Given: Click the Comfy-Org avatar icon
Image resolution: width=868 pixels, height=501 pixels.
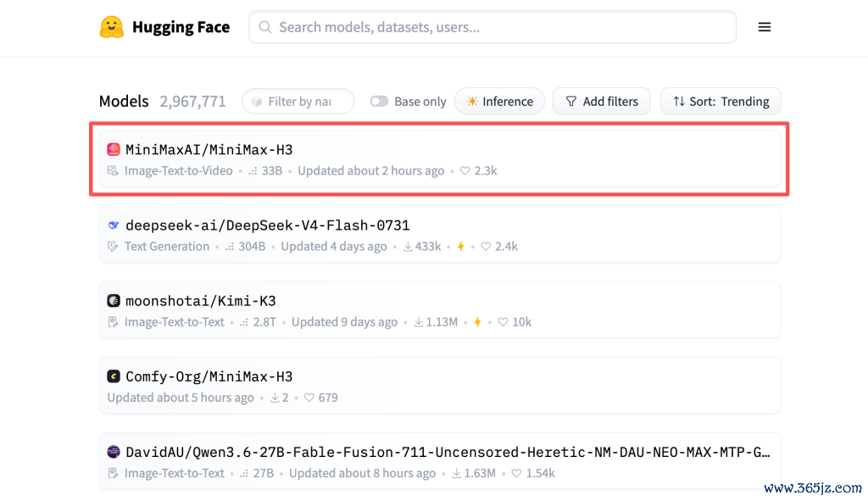Looking at the screenshot, I should coord(114,376).
